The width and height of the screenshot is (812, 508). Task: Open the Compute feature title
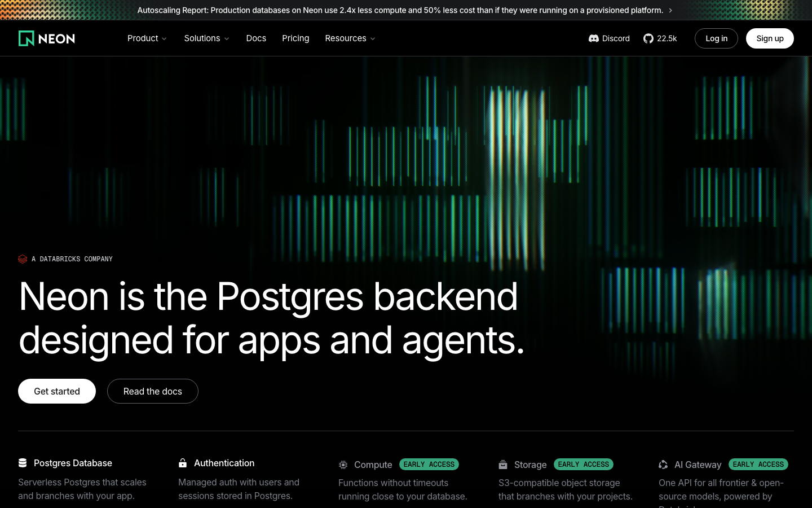[x=373, y=465]
